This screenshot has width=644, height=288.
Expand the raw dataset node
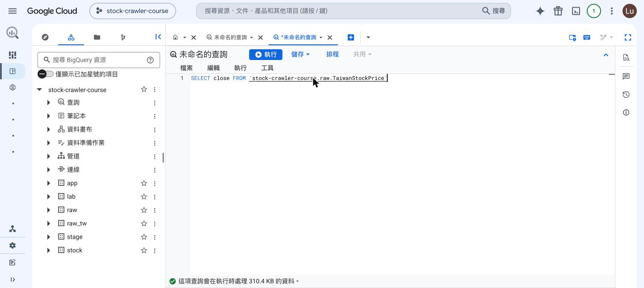click(49, 210)
